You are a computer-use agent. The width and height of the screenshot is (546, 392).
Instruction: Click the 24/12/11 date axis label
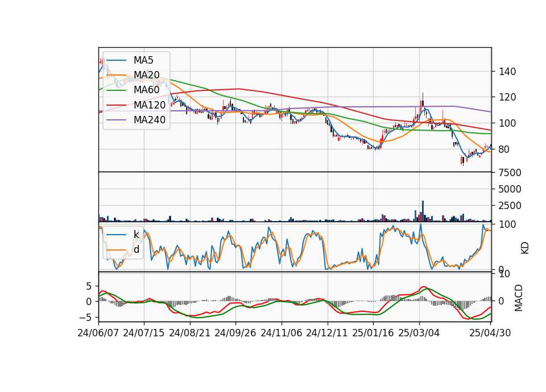(x=326, y=333)
